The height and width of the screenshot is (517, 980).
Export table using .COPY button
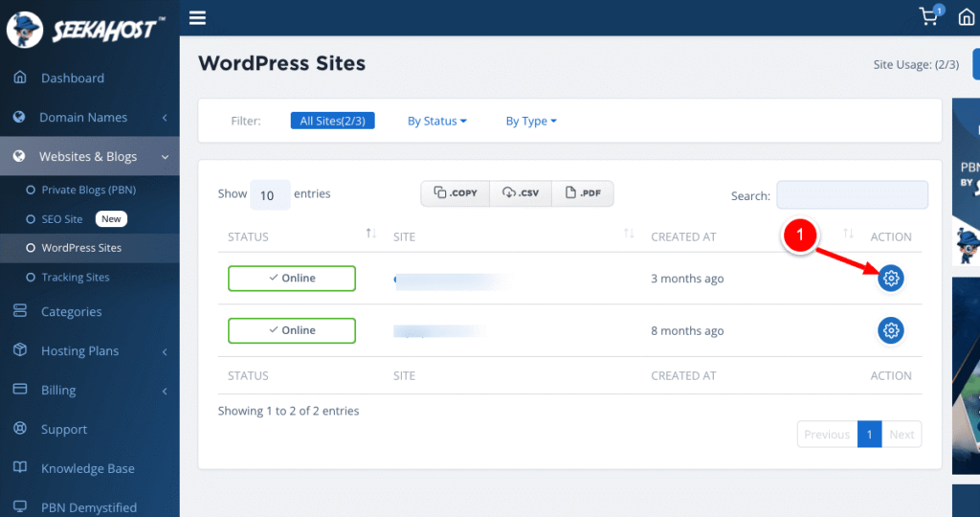pyautogui.click(x=456, y=193)
